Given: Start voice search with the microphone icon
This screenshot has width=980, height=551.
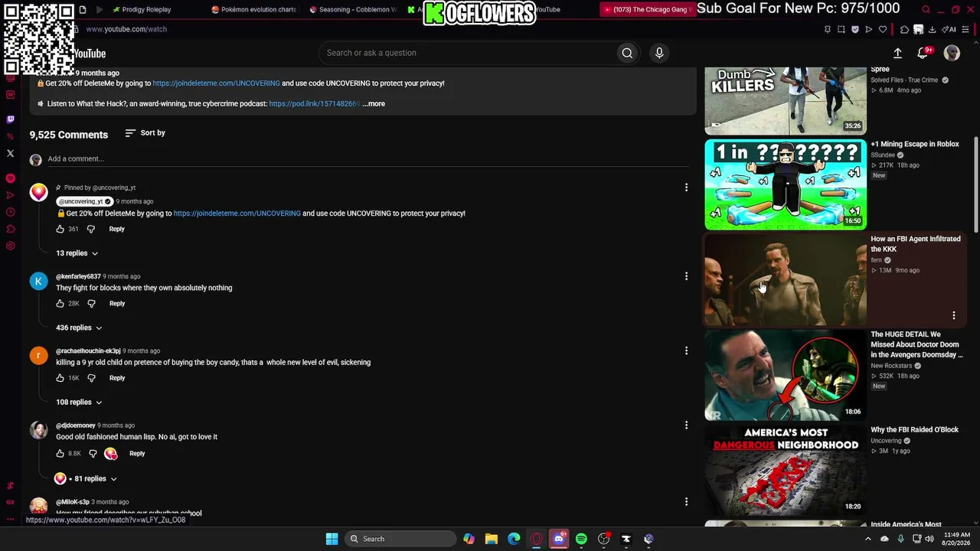Looking at the screenshot, I should (x=659, y=53).
